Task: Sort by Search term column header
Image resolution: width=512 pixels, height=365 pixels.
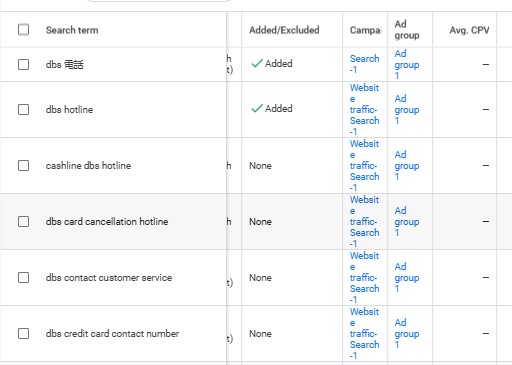Action: point(72,30)
